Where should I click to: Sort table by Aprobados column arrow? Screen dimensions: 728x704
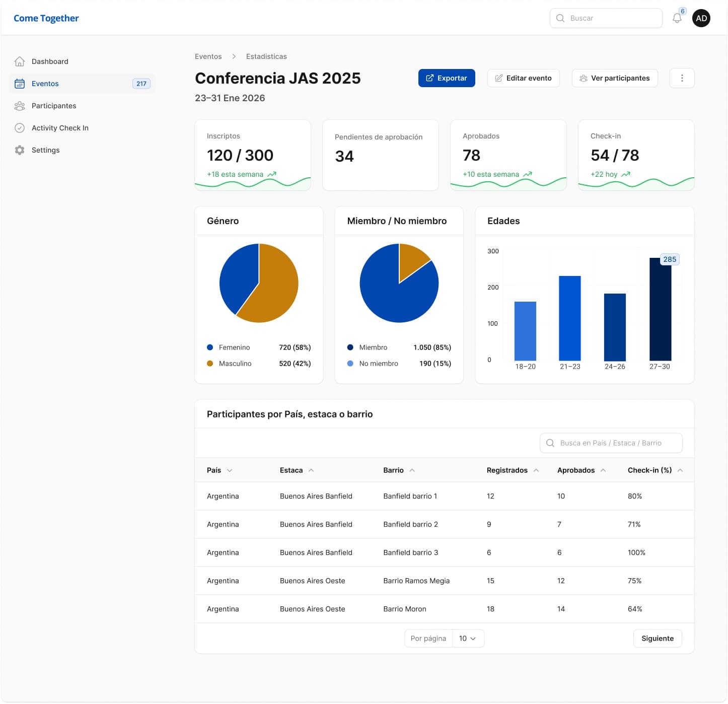coord(603,470)
